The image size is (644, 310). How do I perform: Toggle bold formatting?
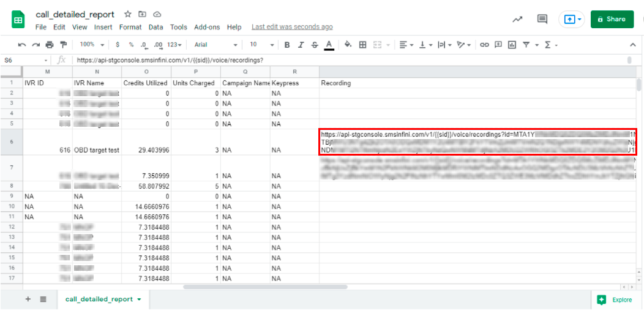tap(287, 44)
